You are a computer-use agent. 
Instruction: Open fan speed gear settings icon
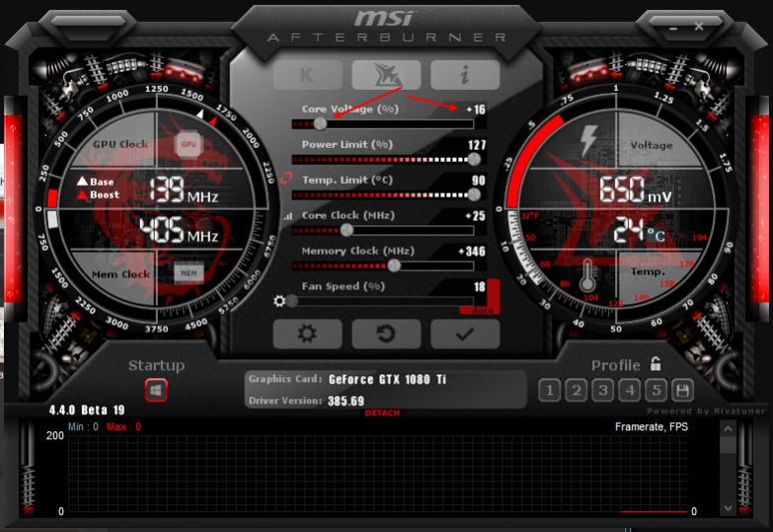coord(279,301)
